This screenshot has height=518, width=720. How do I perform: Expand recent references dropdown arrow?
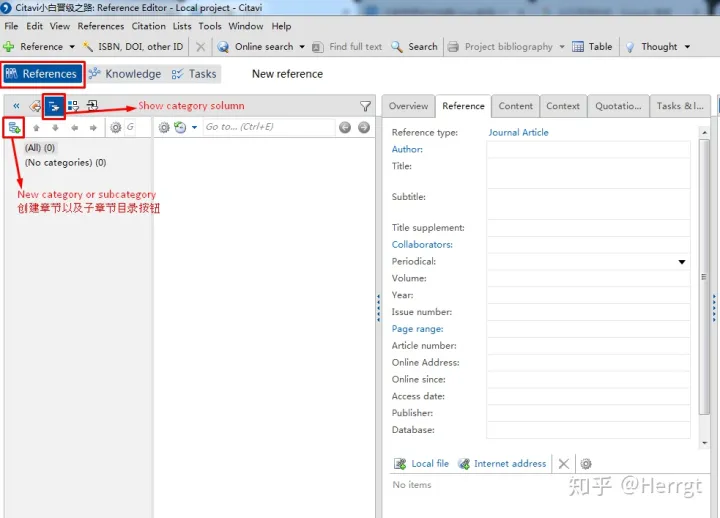(194, 127)
